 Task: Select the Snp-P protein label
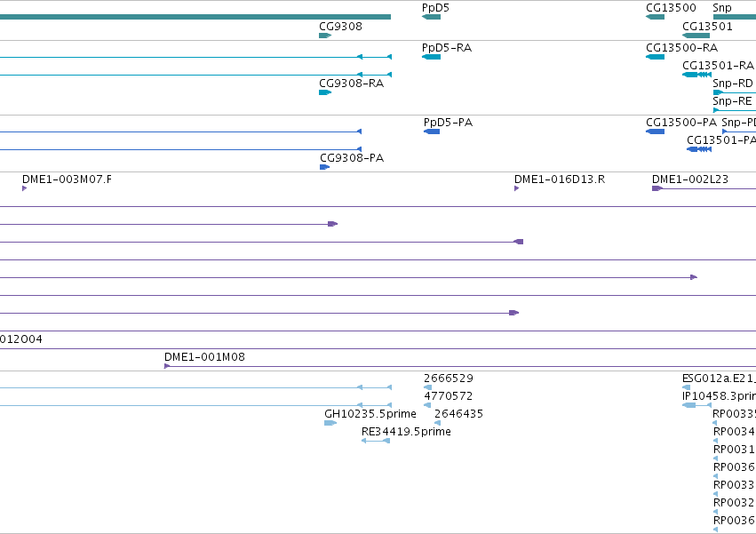[738, 123]
